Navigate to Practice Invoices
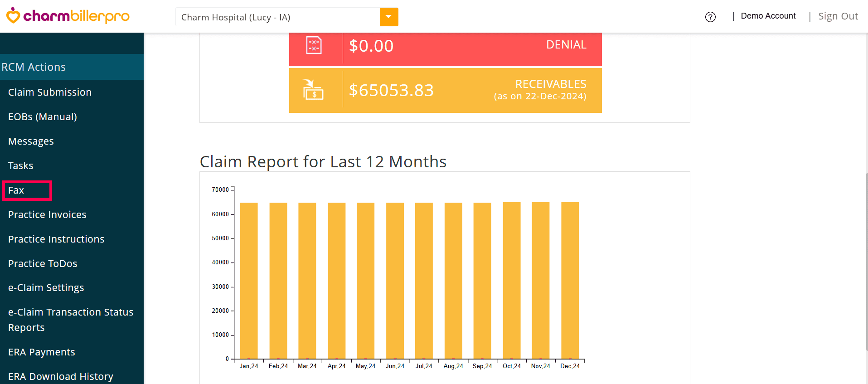 (47, 214)
